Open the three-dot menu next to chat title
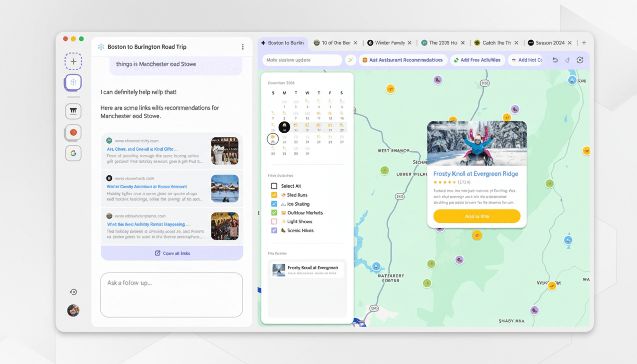Image resolution: width=637 pixels, height=364 pixels. click(243, 46)
